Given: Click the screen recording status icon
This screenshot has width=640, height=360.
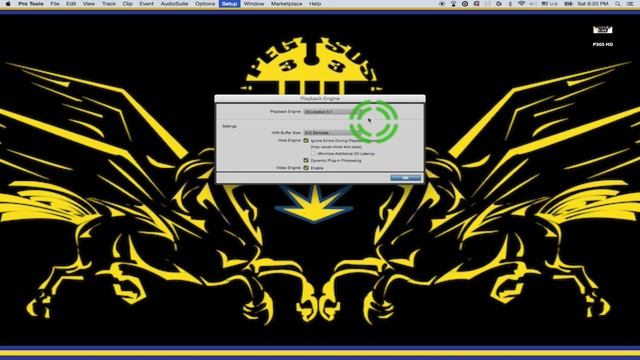Looking at the screenshot, I should 442,4.
